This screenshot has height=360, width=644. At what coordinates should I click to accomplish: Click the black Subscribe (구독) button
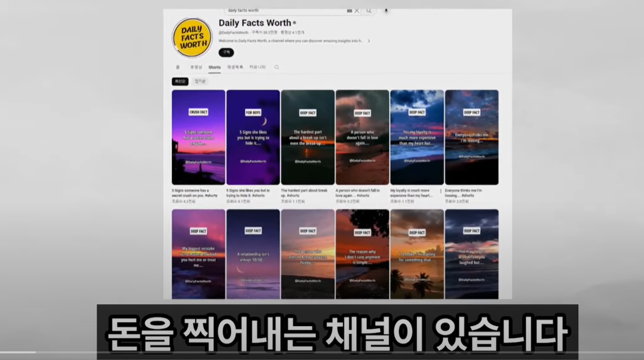pos(226,53)
